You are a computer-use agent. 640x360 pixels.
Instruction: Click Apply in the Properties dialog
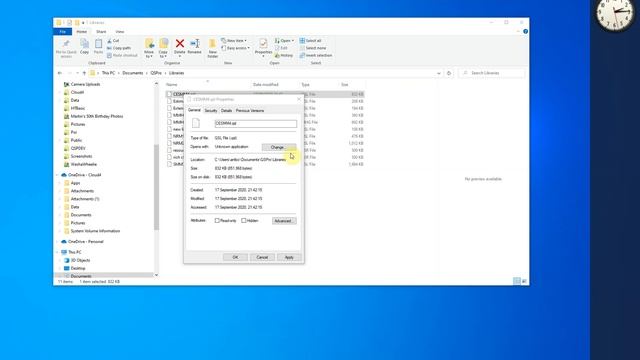289,257
